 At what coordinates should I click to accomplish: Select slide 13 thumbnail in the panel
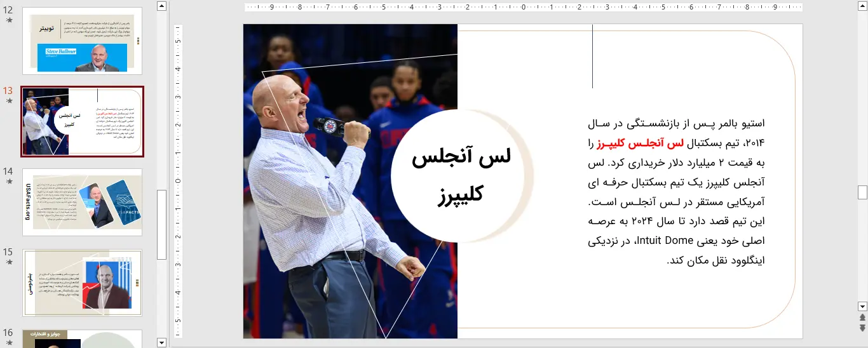83,122
